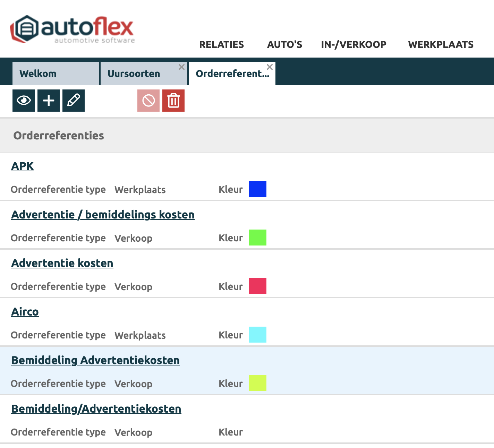Open the AUTO'S menu
This screenshot has width=494, height=448.
pyautogui.click(x=284, y=44)
